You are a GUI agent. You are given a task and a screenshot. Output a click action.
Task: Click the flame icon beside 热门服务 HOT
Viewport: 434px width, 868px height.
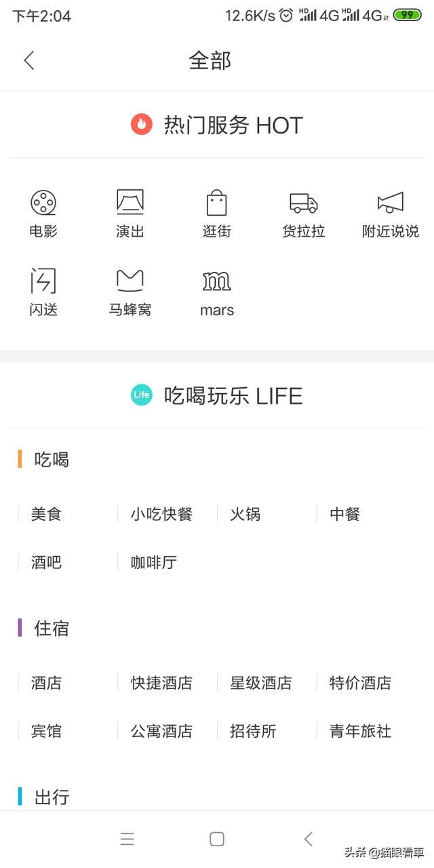[x=141, y=125]
